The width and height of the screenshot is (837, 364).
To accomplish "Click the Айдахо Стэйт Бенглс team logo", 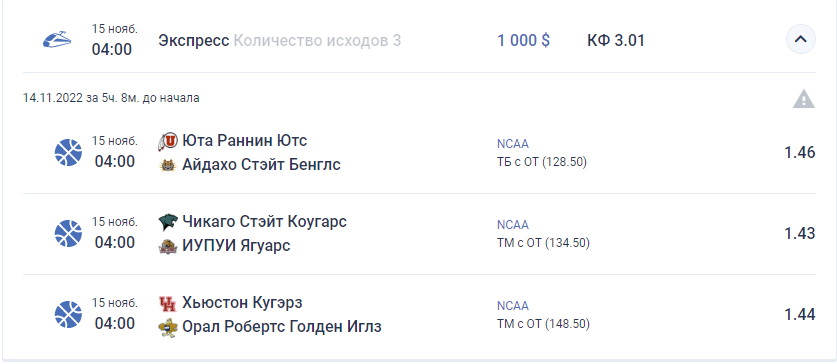I will 168,165.
